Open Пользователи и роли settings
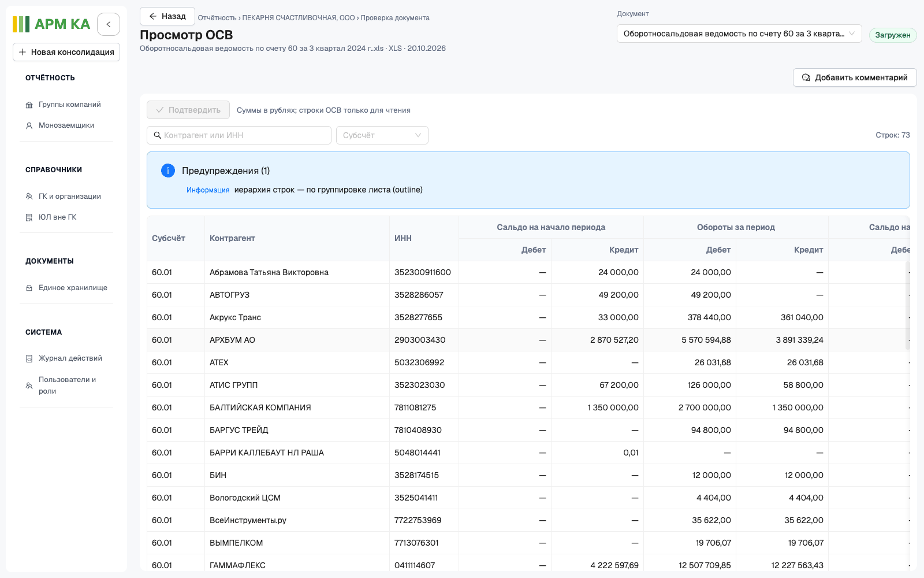Image resolution: width=924 pixels, height=578 pixels. [67, 386]
